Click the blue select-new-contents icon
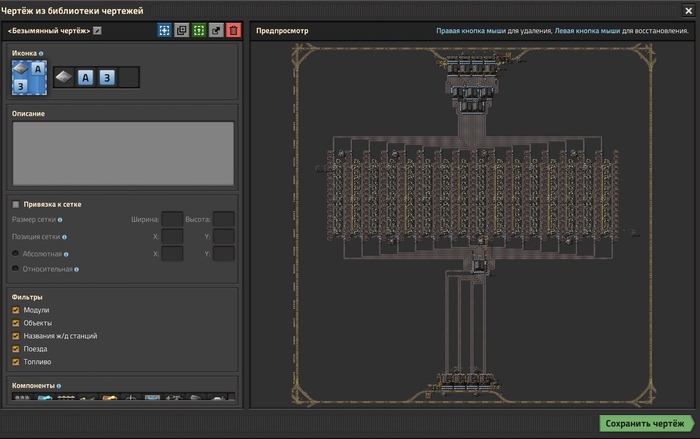Image resolution: width=700 pixels, height=439 pixels. click(x=165, y=31)
